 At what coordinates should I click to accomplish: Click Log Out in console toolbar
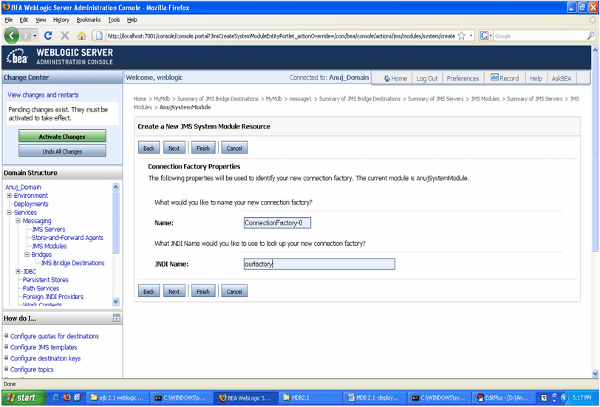click(x=427, y=78)
